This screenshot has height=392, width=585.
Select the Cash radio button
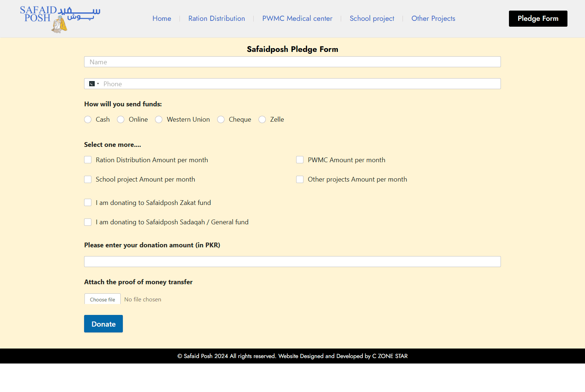coord(88,120)
